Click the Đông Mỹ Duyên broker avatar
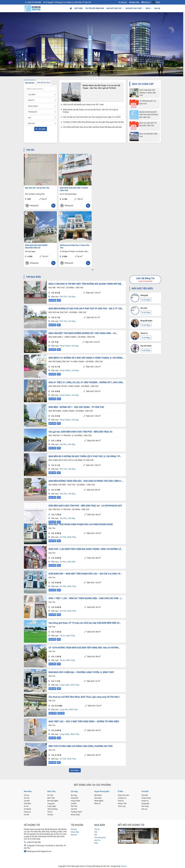Image resolution: width=185 pixels, height=868 pixels. coord(135,323)
